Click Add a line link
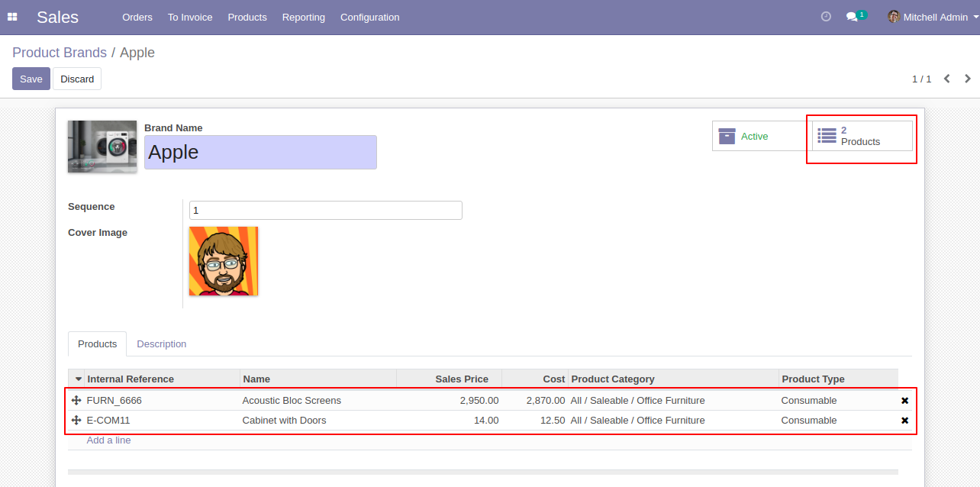This screenshot has width=980, height=487. (108, 440)
